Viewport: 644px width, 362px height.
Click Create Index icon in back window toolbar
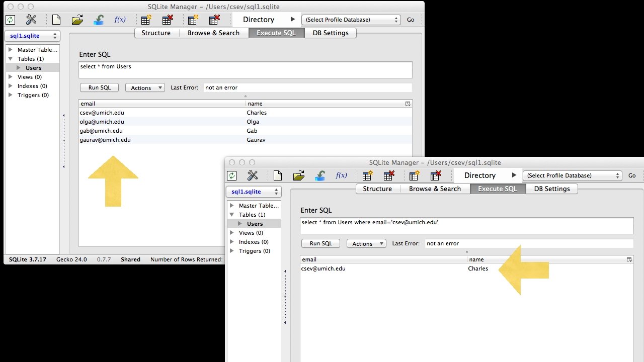(x=193, y=20)
